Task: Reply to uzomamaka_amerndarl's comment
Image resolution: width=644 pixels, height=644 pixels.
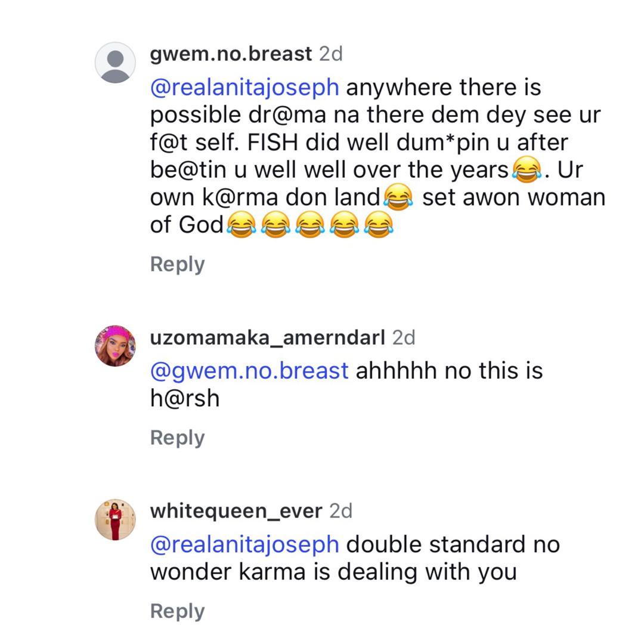Action: coord(177,438)
